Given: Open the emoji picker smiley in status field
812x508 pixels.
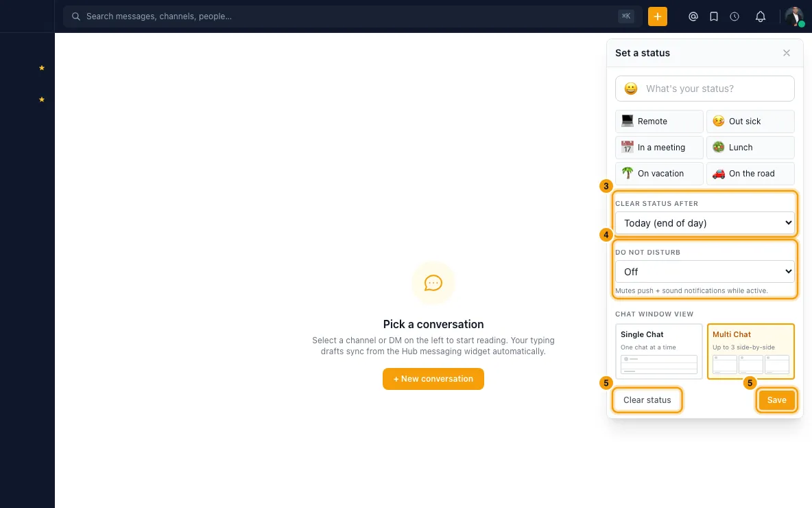Looking at the screenshot, I should pyautogui.click(x=631, y=89).
